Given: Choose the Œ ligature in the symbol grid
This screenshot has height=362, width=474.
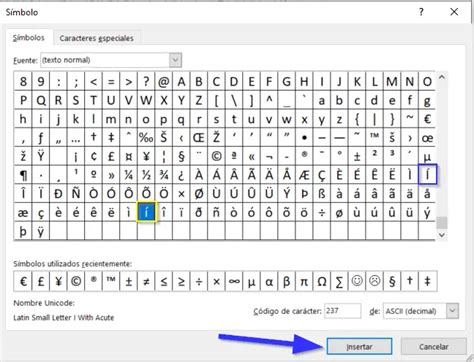Looking at the screenshot, I should pos(199,137).
